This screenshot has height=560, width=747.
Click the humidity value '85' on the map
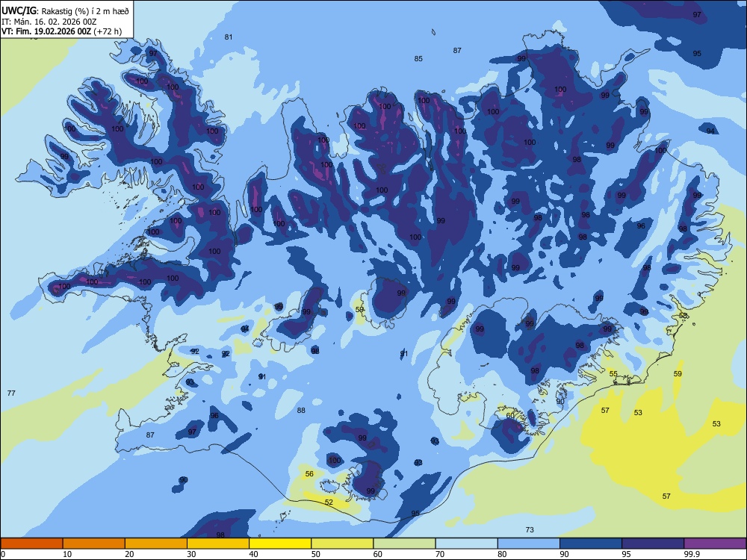pyautogui.click(x=418, y=59)
